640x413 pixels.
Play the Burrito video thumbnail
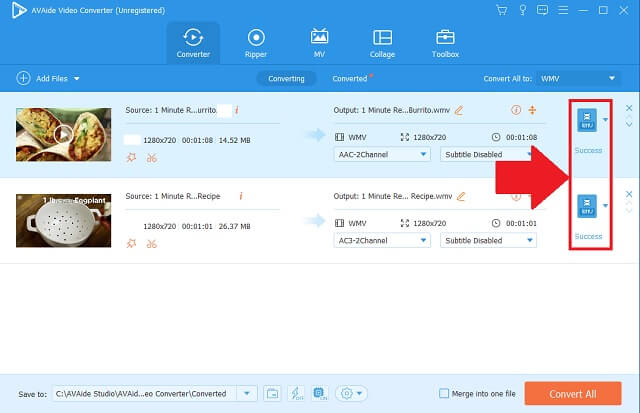(63, 134)
